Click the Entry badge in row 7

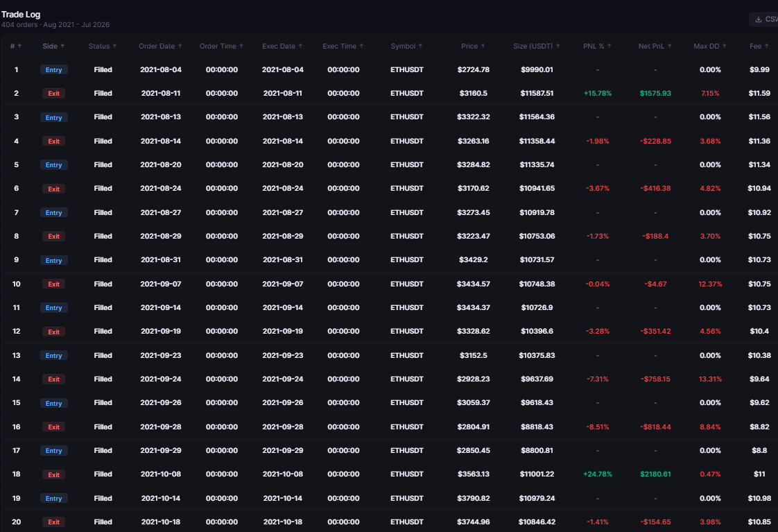[53, 213]
